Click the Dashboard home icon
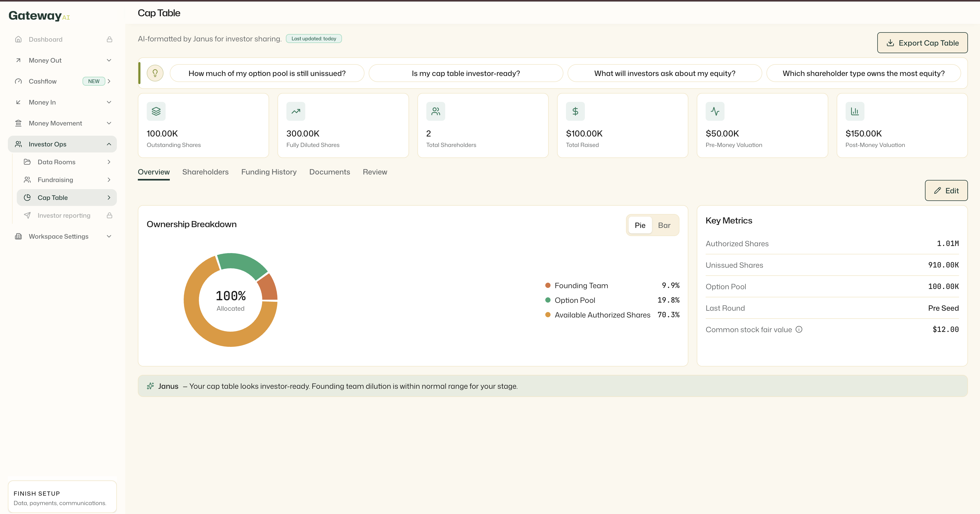 18,39
